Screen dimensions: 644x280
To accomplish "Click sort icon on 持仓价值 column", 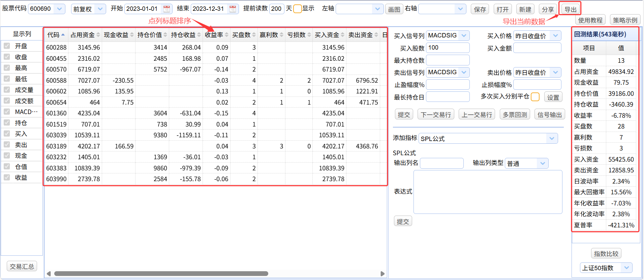I will [x=165, y=35].
